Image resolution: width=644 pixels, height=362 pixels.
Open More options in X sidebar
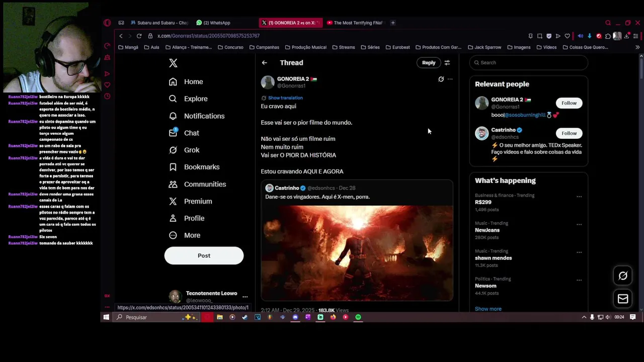tap(185, 235)
